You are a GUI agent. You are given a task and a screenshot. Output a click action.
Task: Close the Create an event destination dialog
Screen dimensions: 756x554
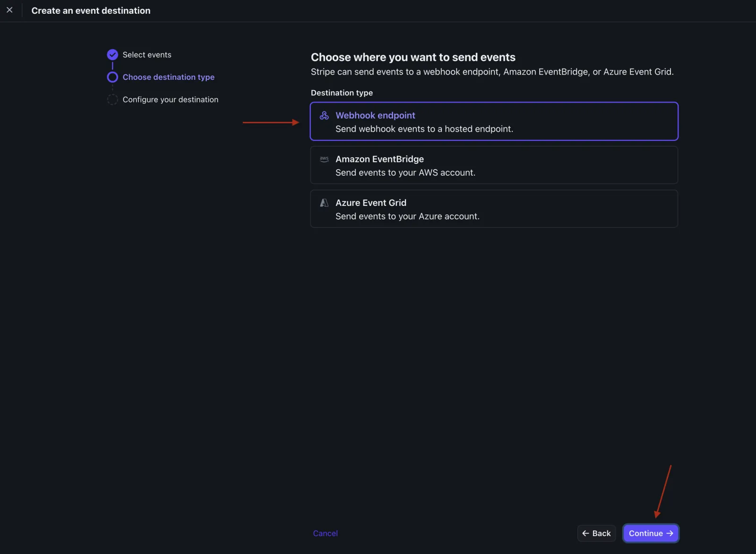click(x=9, y=10)
